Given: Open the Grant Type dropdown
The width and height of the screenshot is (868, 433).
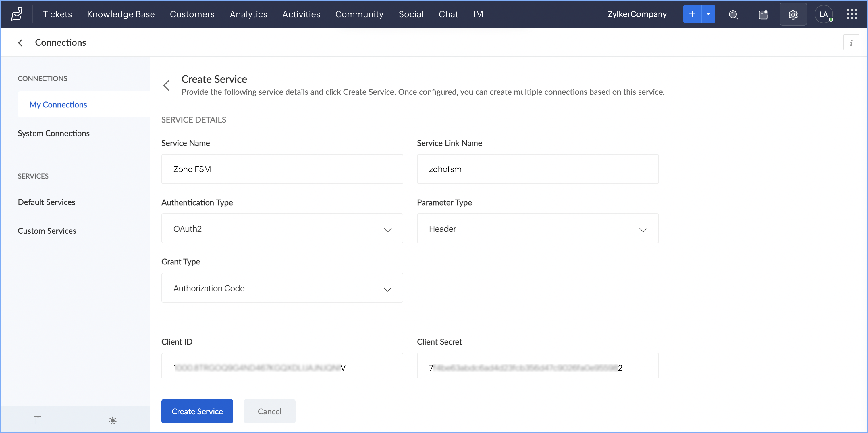Looking at the screenshot, I should point(282,288).
